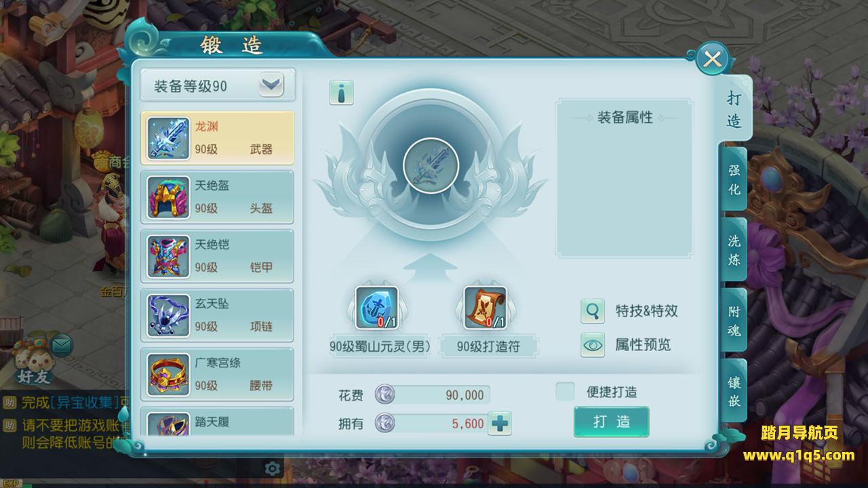Switch to the 洗炼 tab
868x488 pixels.
pos(734,249)
